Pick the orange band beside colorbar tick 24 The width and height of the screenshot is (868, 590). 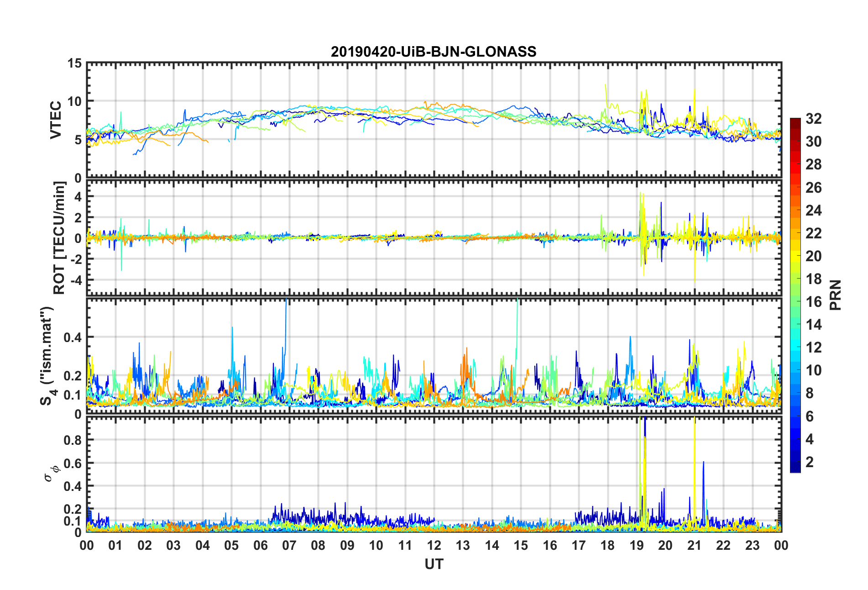click(x=795, y=211)
